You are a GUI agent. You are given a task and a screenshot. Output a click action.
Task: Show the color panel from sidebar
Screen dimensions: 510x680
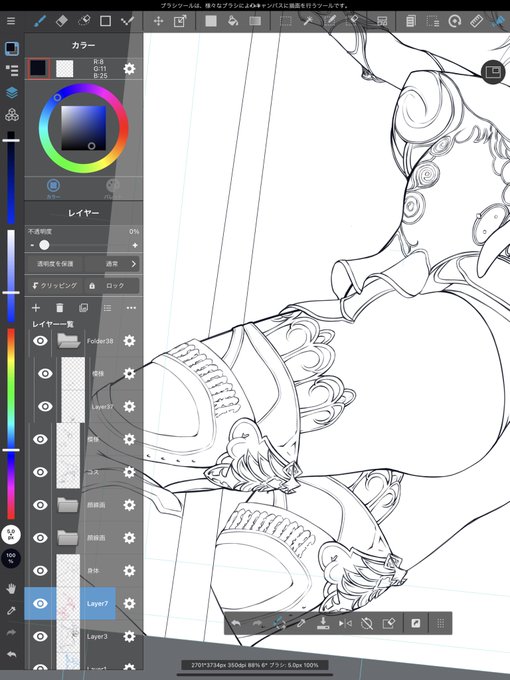pyautogui.click(x=12, y=48)
